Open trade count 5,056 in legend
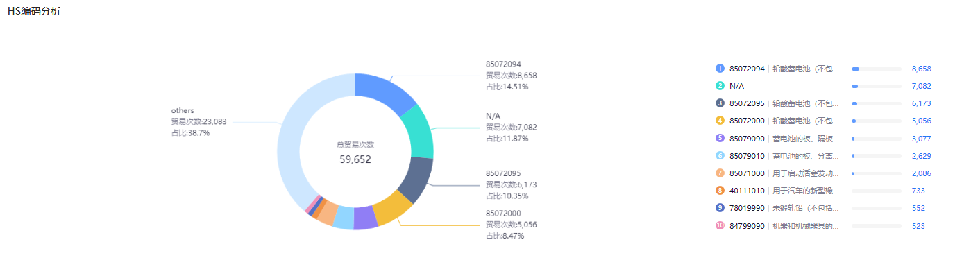980x260 pixels. point(921,121)
